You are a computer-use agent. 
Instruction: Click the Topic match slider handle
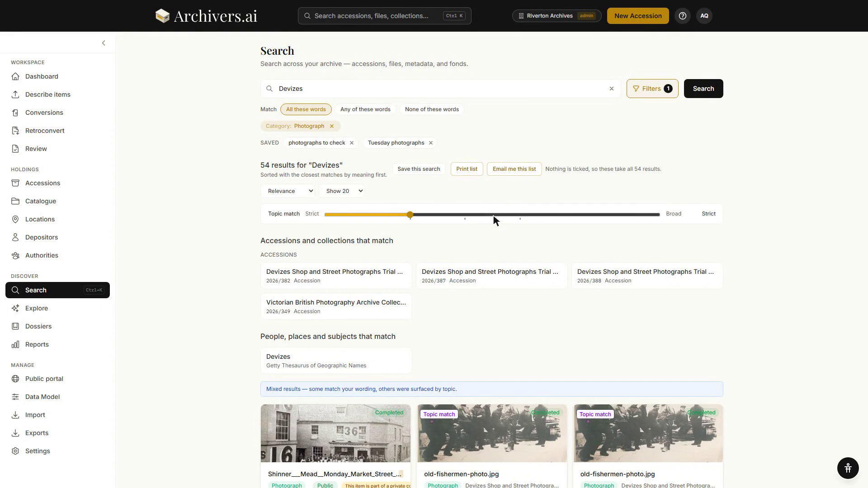coord(410,215)
